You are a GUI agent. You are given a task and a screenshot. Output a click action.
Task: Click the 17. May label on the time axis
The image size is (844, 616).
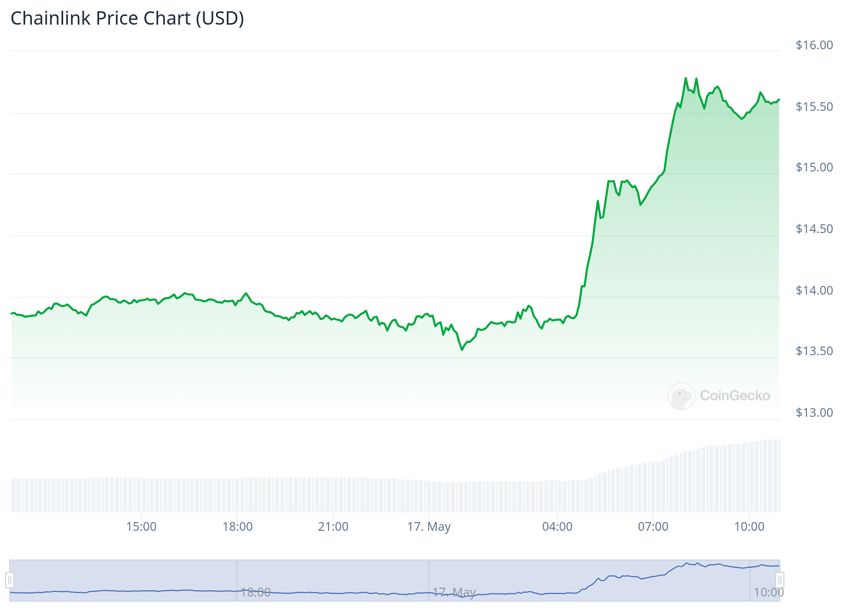430,527
